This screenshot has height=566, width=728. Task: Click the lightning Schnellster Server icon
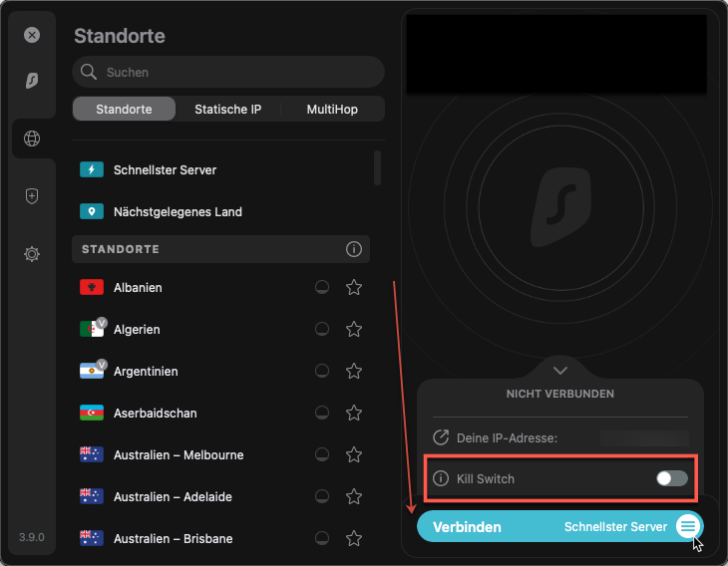[92, 169]
